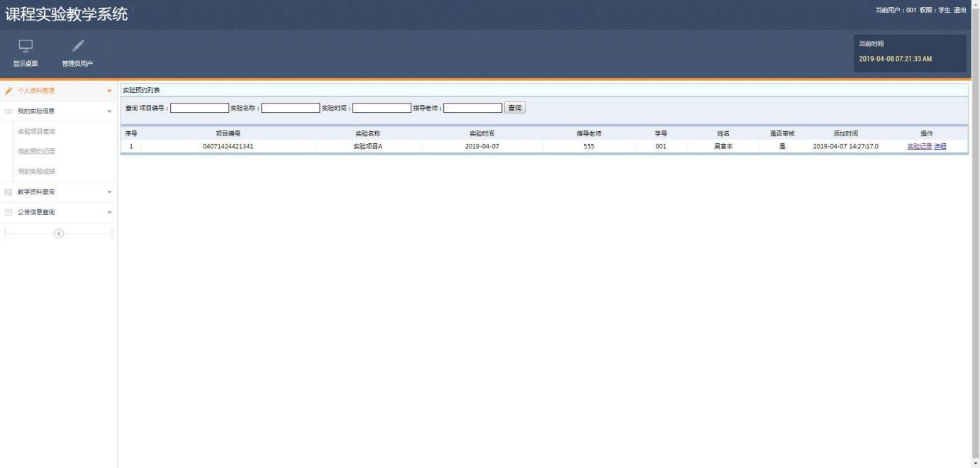Viewport: 980px width, 468px height.
Task: Open 我的预约记录 in the sidebar
Action: click(36, 152)
